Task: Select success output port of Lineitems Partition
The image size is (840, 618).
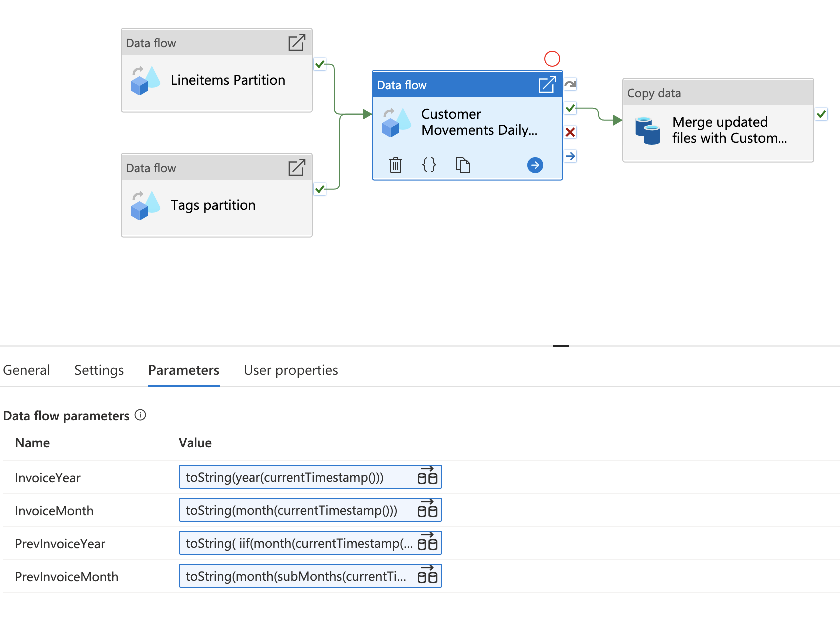Action: tap(320, 64)
